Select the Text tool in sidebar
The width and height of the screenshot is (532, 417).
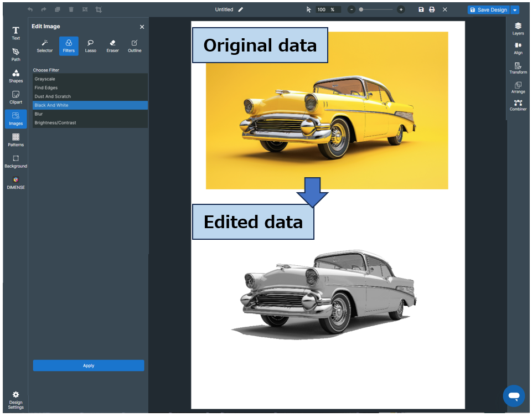pyautogui.click(x=16, y=33)
